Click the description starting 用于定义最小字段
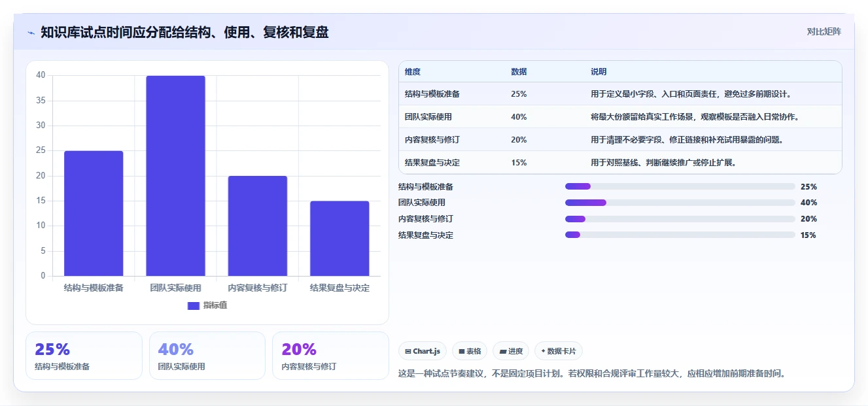 coord(692,94)
